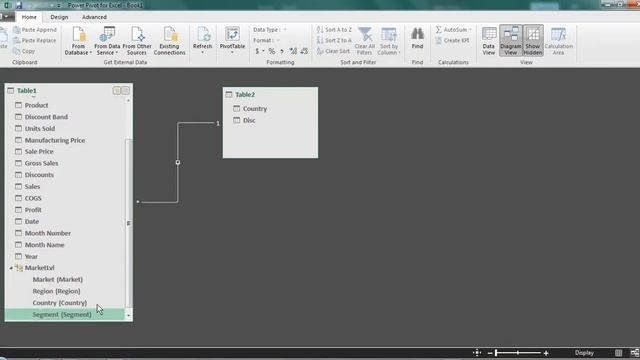The width and height of the screenshot is (640, 360).
Task: Apply currency format with dollar icon
Action: [x=257, y=51]
